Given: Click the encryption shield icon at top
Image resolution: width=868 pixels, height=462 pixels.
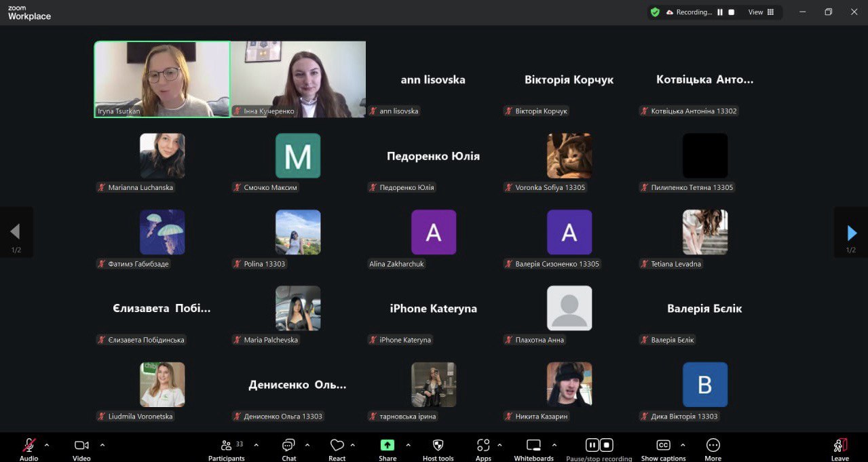Looking at the screenshot, I should [x=655, y=12].
